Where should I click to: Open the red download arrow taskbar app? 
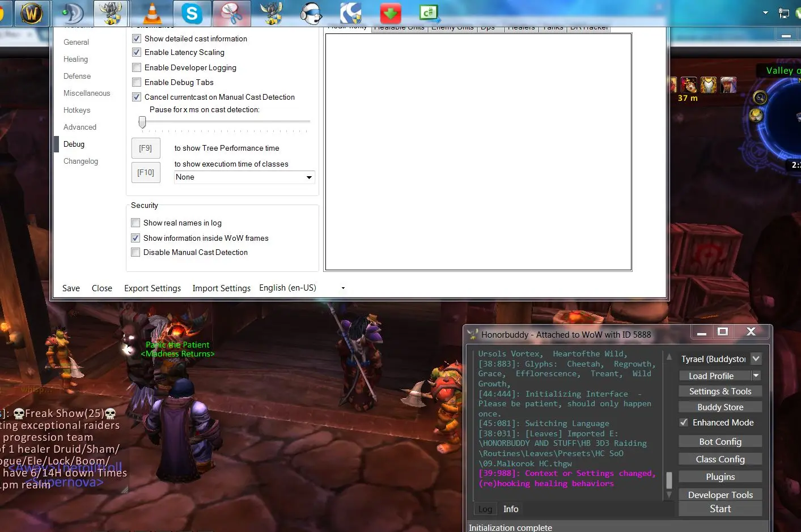[x=390, y=13]
